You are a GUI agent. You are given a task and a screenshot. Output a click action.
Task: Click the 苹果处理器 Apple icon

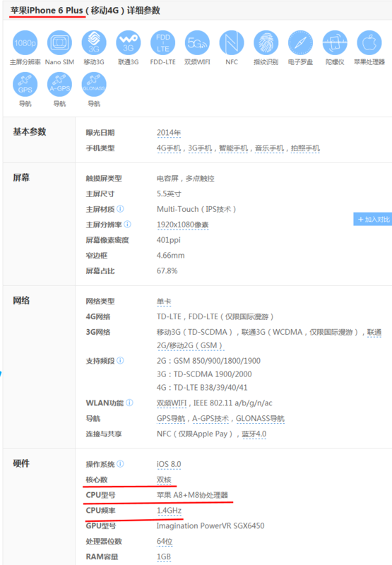point(369,43)
